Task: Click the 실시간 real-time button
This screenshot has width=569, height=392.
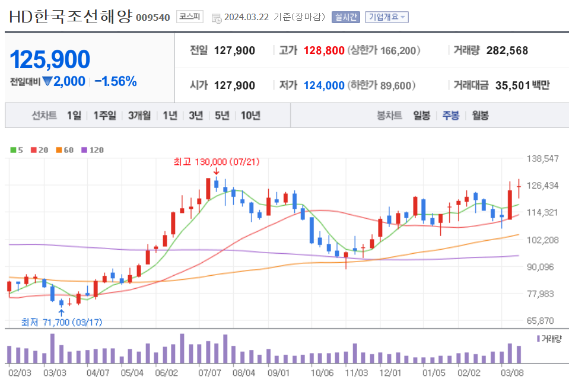Action: (x=346, y=17)
